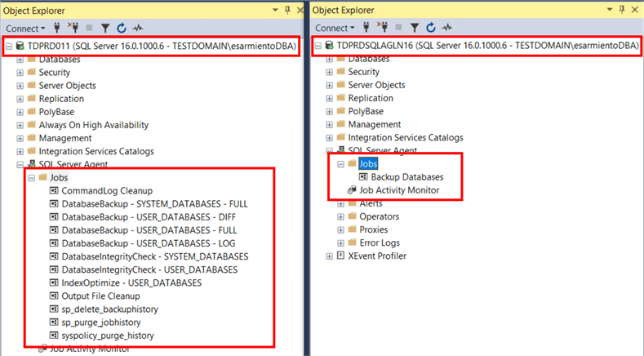Select Integration Services Catalogs in right panel
Image resolution: width=644 pixels, height=356 pixels.
[x=406, y=138]
